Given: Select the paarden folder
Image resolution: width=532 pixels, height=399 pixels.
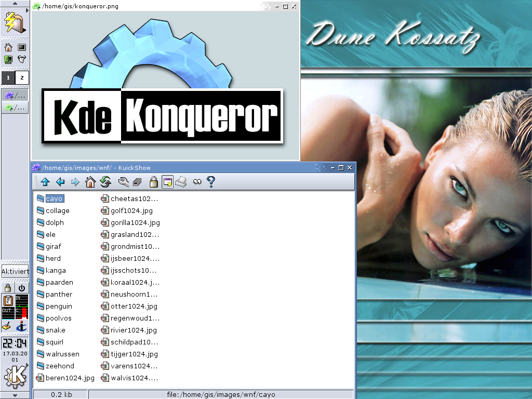Looking at the screenshot, I should click(x=55, y=282).
